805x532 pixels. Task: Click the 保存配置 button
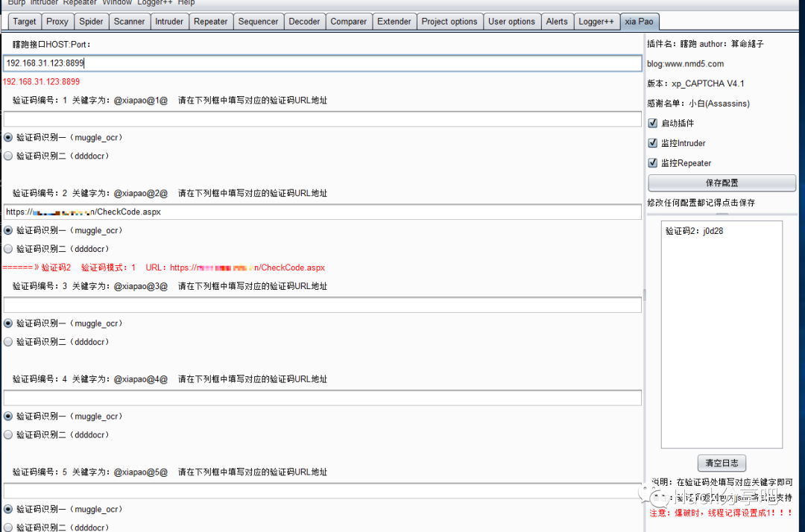(722, 183)
